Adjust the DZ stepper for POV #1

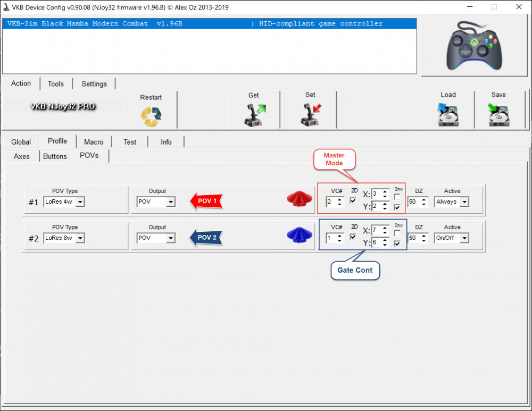click(424, 202)
